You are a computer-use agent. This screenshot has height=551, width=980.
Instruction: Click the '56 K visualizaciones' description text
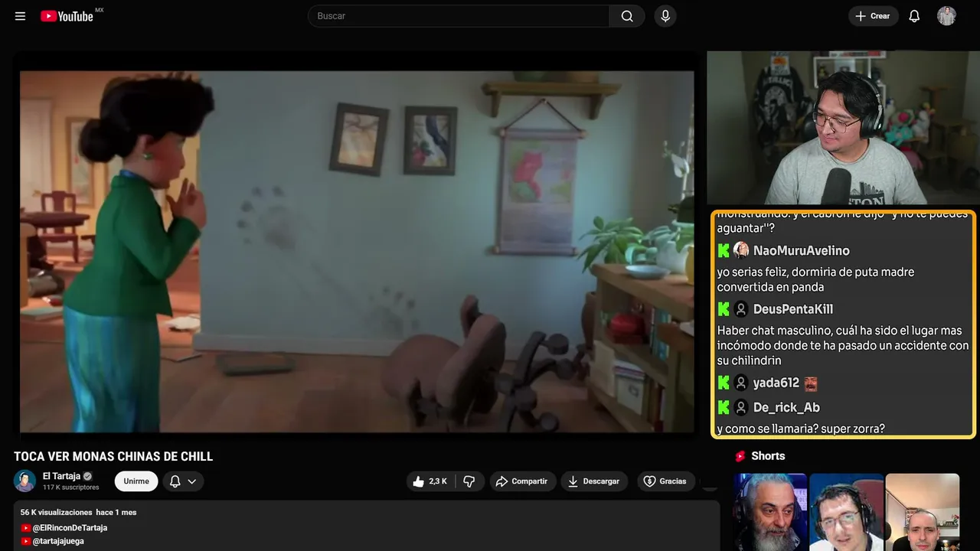coord(57,512)
